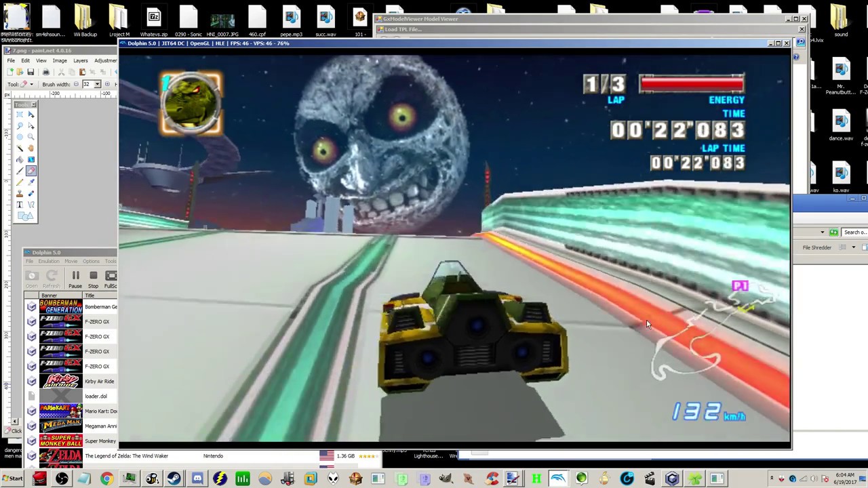Click the Cut scissors icon in paint.net
Viewport: 868px width, 488px height.
(61, 72)
